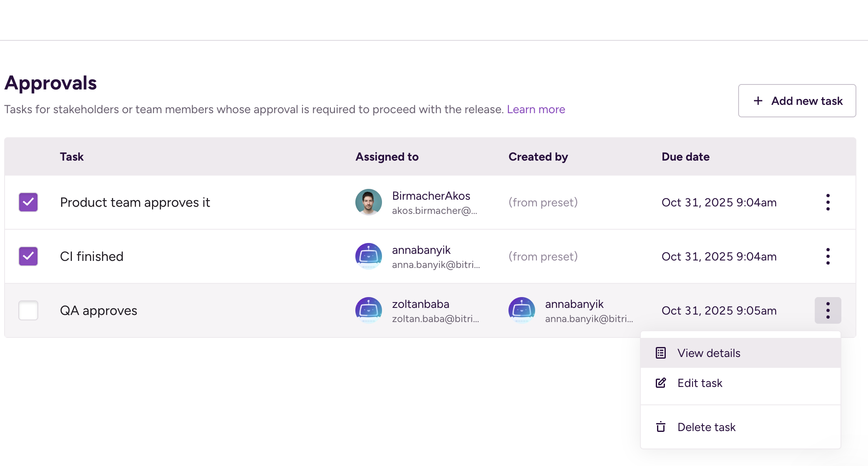Uncheck the Product team approves it checkbox
The image size is (868, 466).
28,202
